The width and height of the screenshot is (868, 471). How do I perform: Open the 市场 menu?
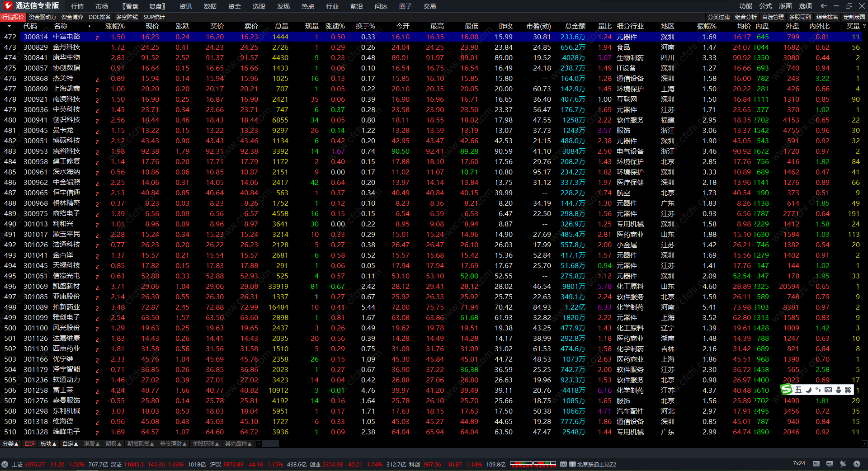pyautogui.click(x=102, y=6)
